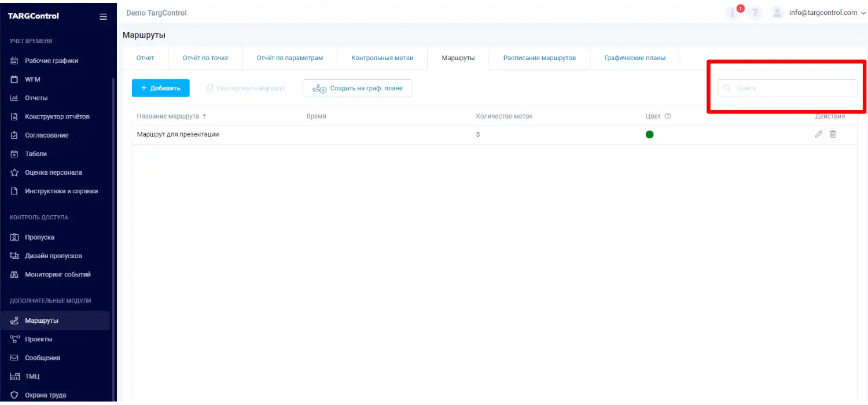This screenshot has height=405, width=868.
Task: Click Скопировать маршрут button
Action: click(x=246, y=88)
